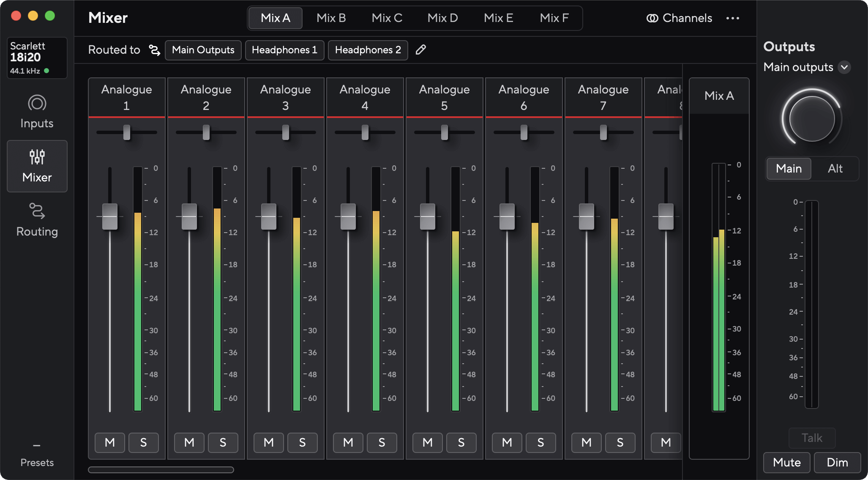Click the routing icon next to Routed to

click(155, 50)
